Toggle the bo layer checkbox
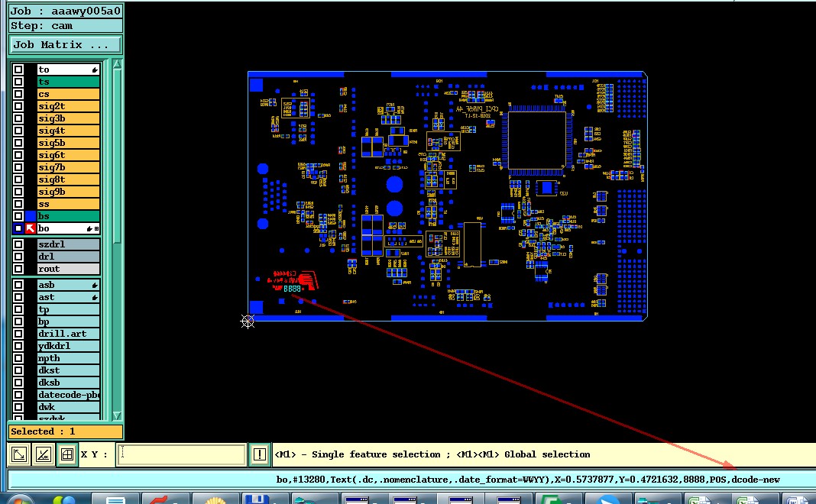816x504 pixels. (18, 228)
